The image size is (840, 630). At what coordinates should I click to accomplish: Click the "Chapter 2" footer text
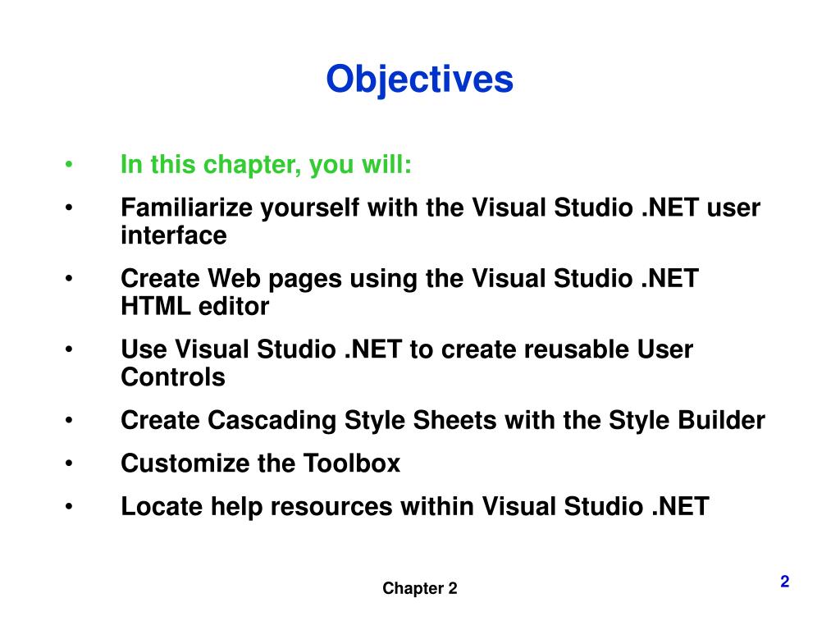pos(420,588)
